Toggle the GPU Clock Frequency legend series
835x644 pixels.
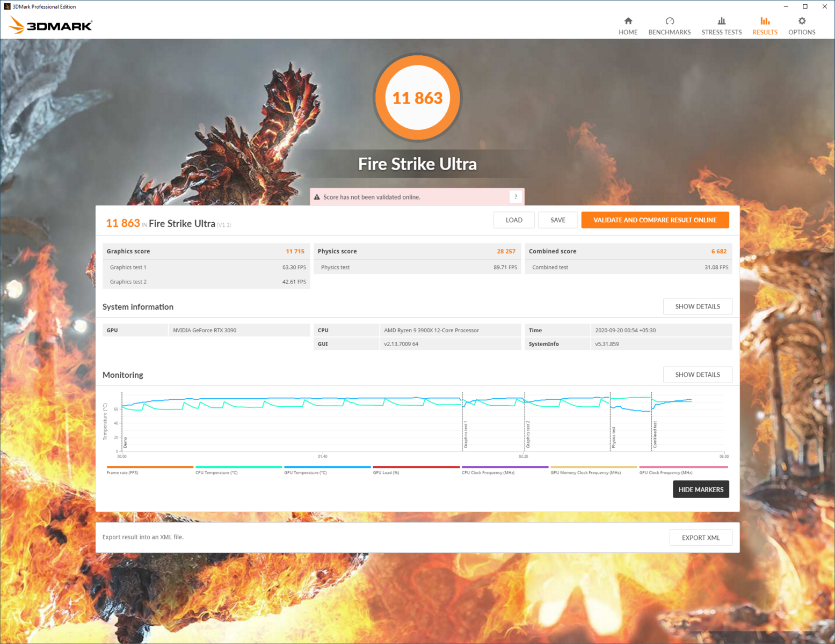(x=683, y=470)
